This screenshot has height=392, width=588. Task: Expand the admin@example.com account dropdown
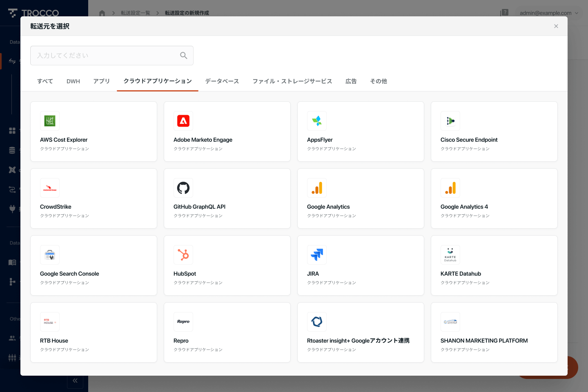[x=549, y=13]
